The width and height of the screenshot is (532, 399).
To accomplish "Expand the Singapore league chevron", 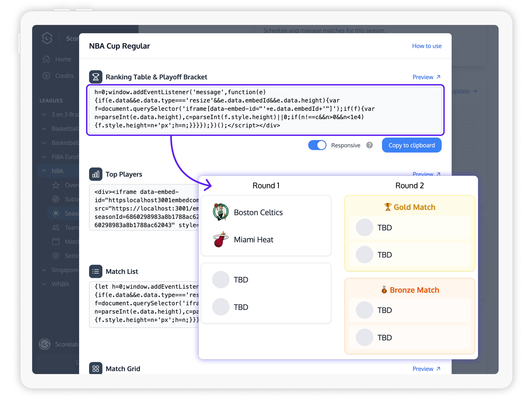I will [44, 270].
